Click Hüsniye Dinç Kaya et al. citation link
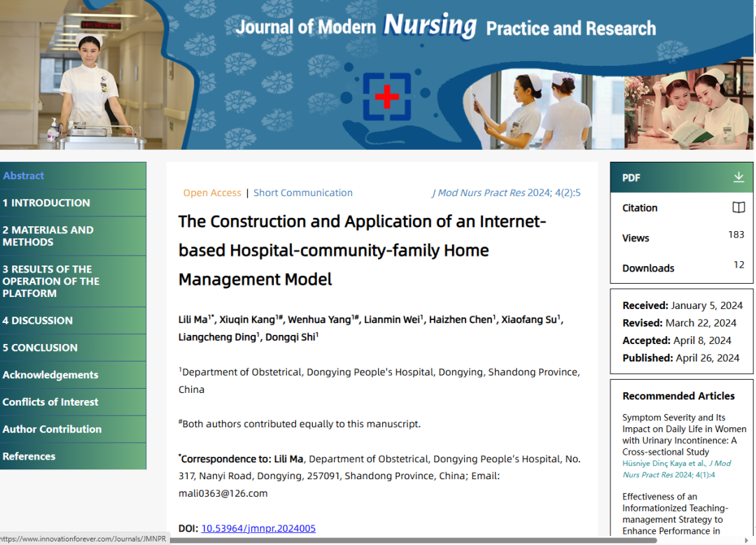Viewport: 756px width, 545px height. click(x=676, y=469)
